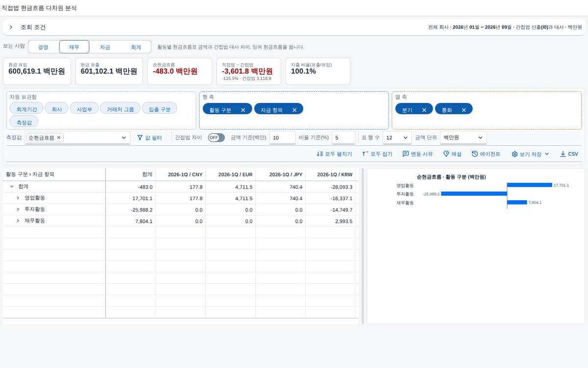
Task: Click the 모두 펼치기 expand-all icon
Action: pos(320,154)
